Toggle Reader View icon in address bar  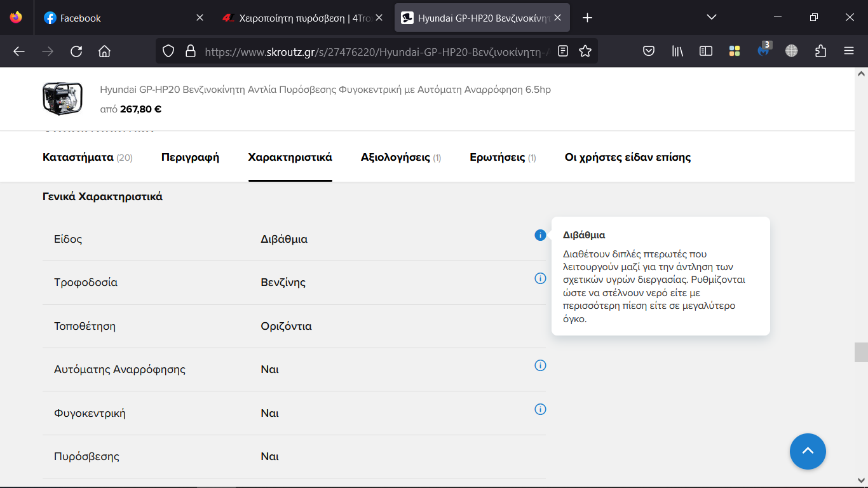563,51
